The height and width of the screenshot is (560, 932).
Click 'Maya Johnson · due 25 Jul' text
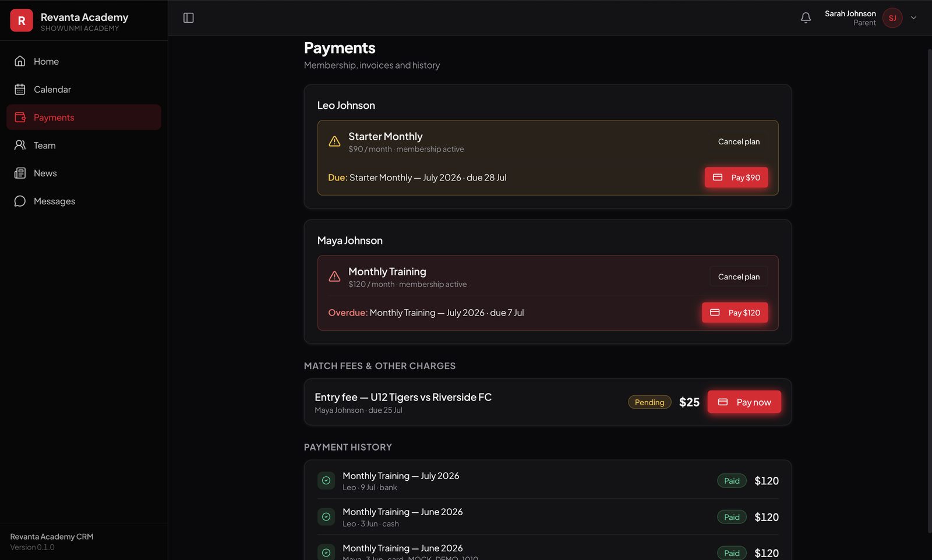(x=358, y=410)
